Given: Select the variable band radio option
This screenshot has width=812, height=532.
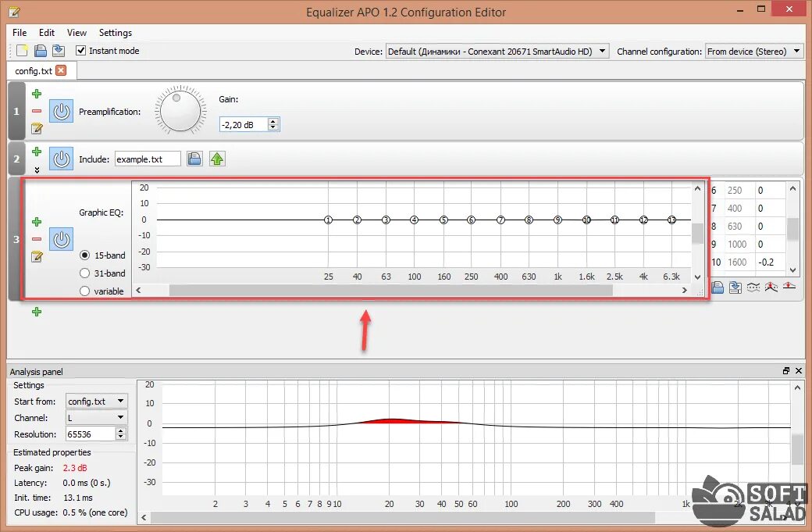Looking at the screenshot, I should point(85,291).
